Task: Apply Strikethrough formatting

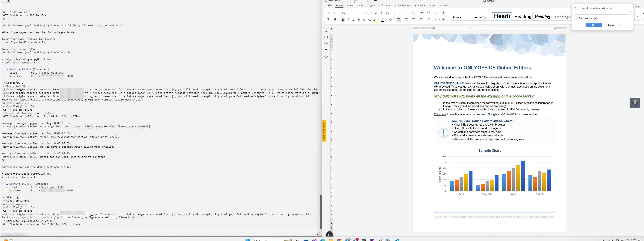Action: point(359,20)
